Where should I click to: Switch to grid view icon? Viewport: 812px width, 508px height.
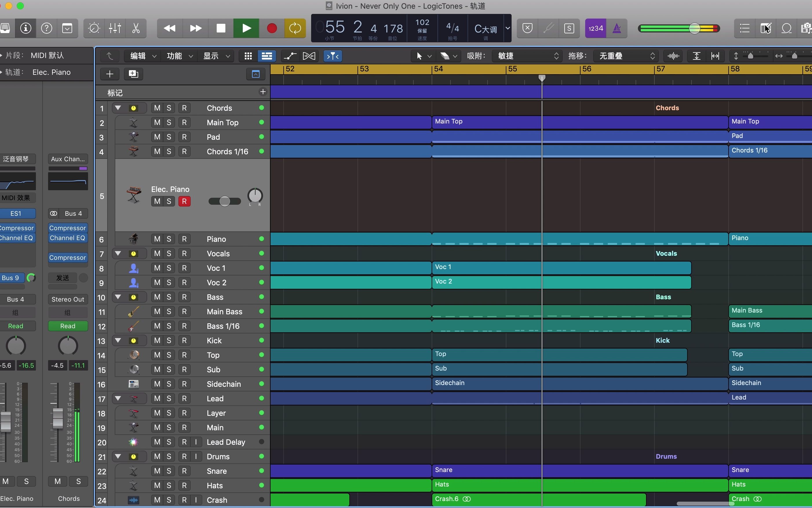click(248, 56)
